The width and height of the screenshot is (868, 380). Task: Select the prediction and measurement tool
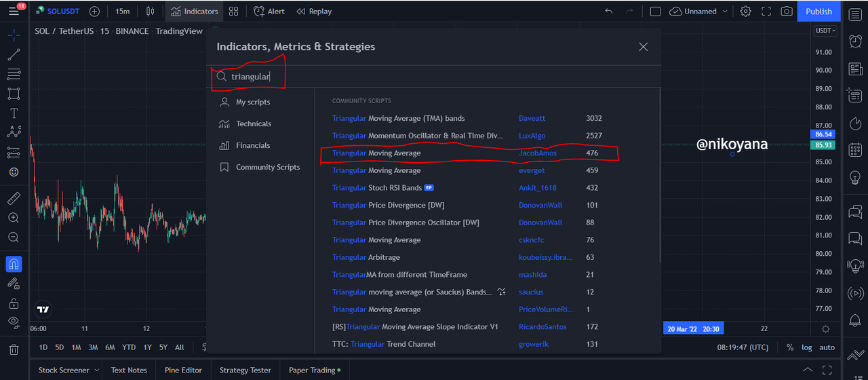pyautogui.click(x=14, y=153)
